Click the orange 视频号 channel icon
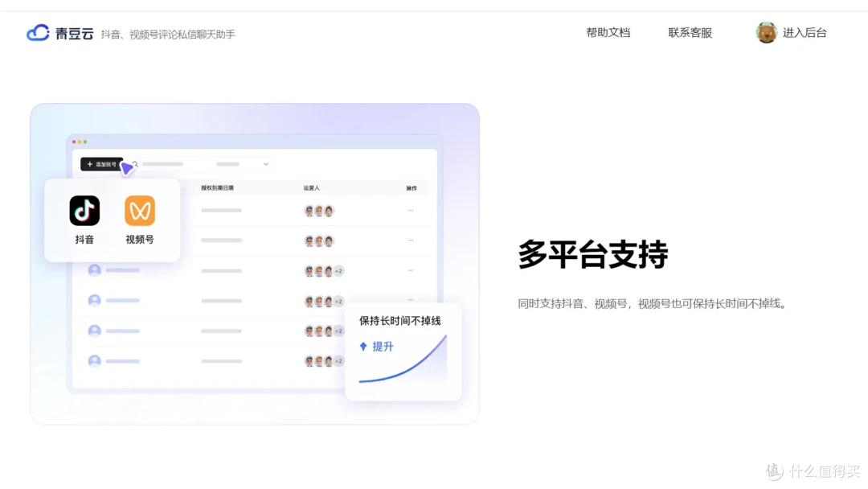 (x=140, y=211)
